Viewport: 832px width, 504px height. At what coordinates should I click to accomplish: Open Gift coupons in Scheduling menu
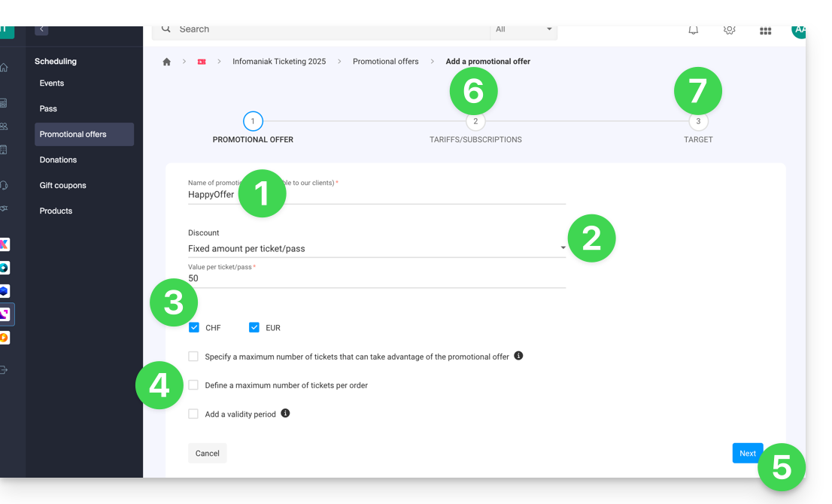click(63, 185)
